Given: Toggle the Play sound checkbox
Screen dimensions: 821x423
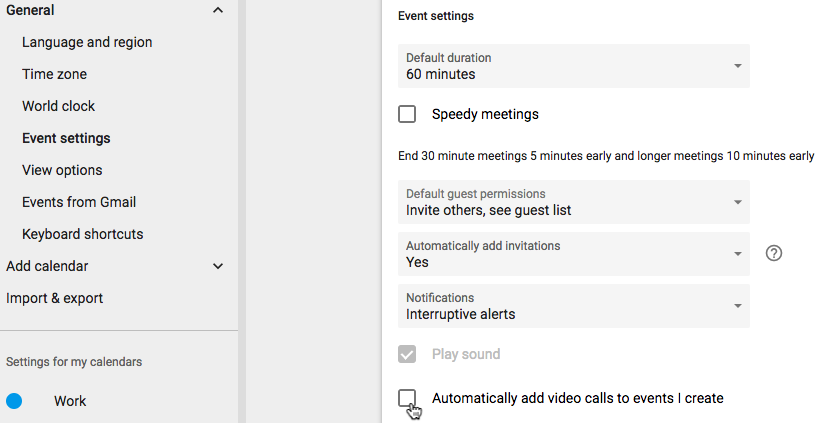Looking at the screenshot, I should [407, 354].
